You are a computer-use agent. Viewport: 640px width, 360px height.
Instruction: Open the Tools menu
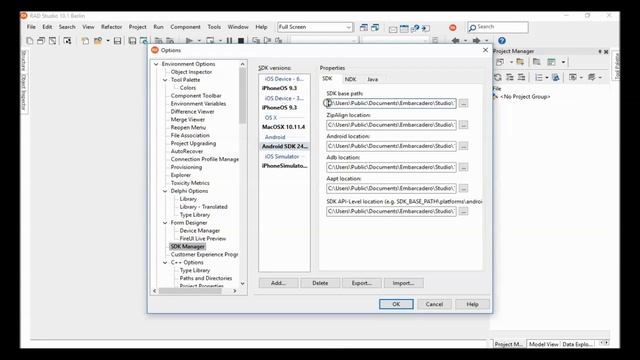[214, 27]
